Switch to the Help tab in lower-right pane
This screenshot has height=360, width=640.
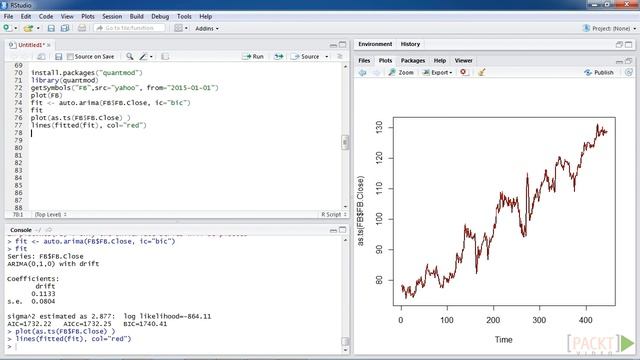[440, 60]
